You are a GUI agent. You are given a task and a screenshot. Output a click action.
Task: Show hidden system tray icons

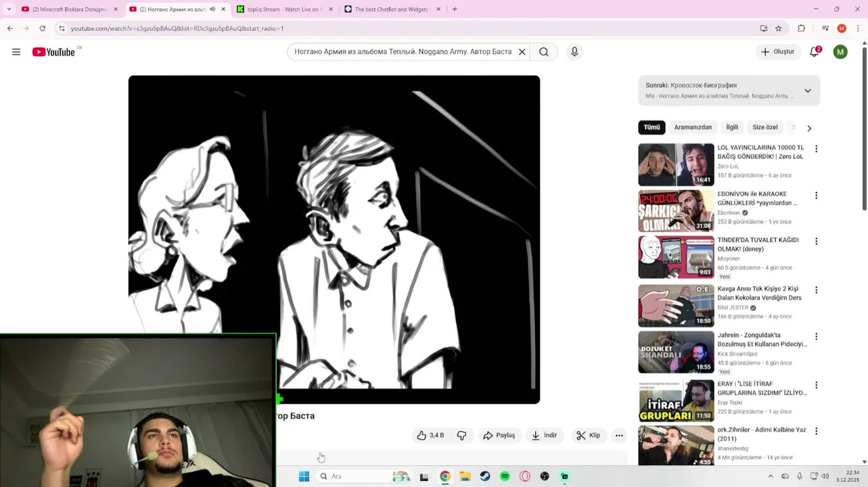point(771,476)
